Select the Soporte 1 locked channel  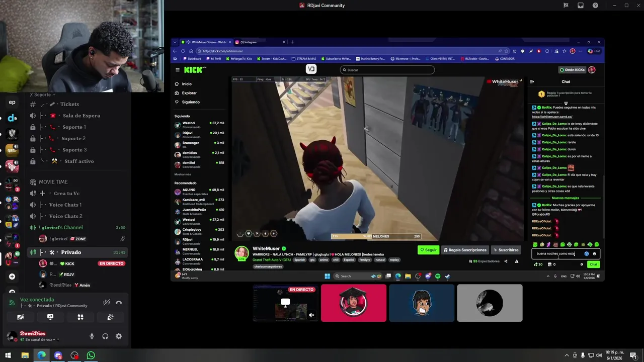point(78,127)
